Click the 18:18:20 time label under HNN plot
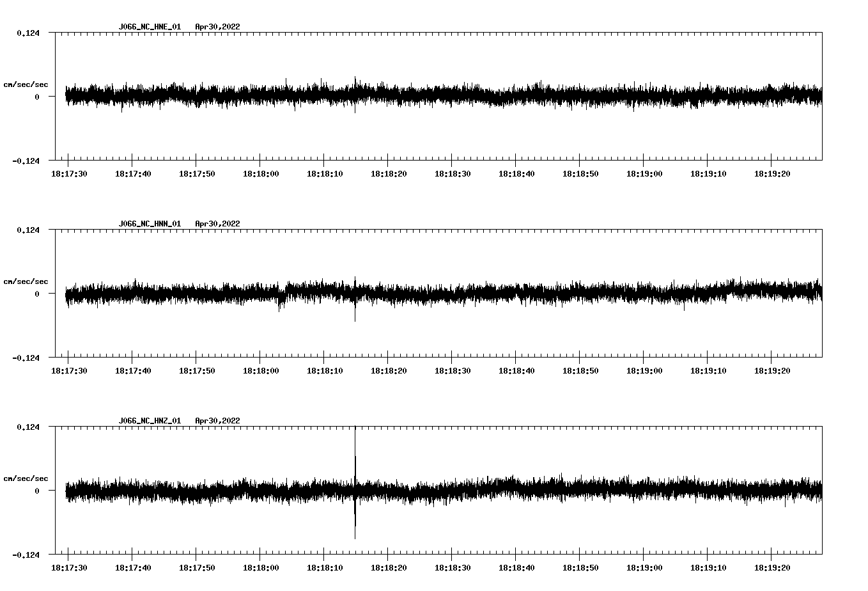The width and height of the screenshot is (868, 591). click(x=389, y=370)
